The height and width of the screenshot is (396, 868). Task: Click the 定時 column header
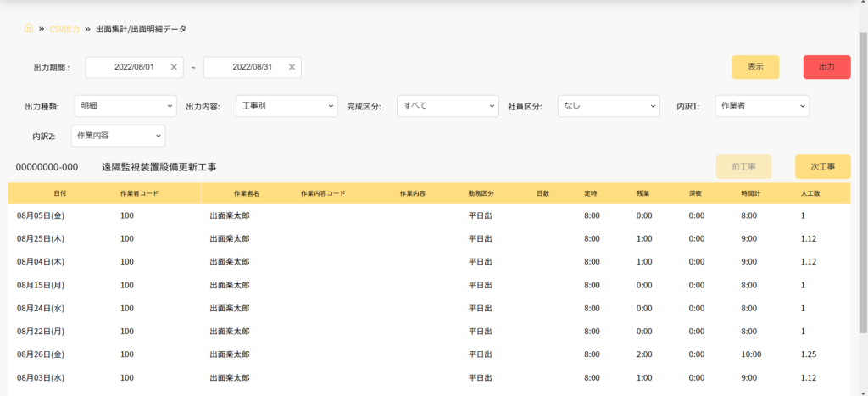coord(591,194)
